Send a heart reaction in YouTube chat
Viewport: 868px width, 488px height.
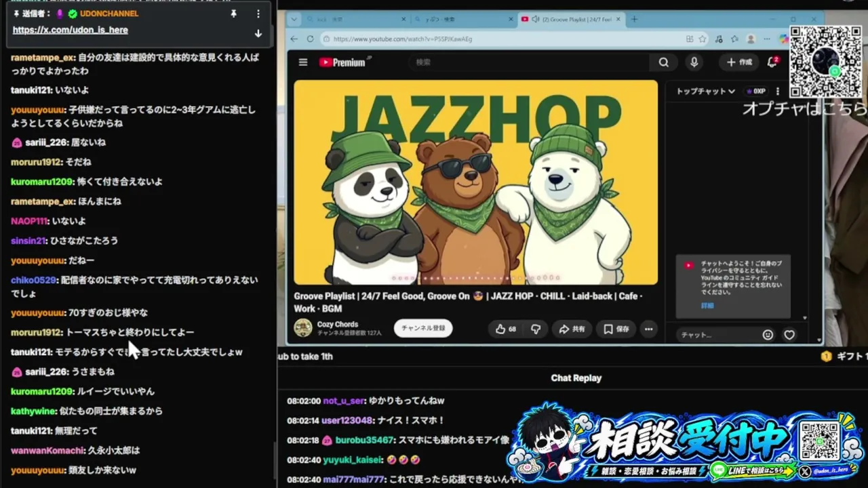click(x=789, y=335)
